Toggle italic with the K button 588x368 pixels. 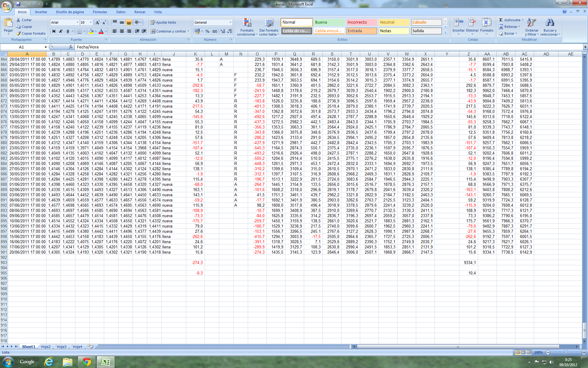pyautogui.click(x=61, y=31)
